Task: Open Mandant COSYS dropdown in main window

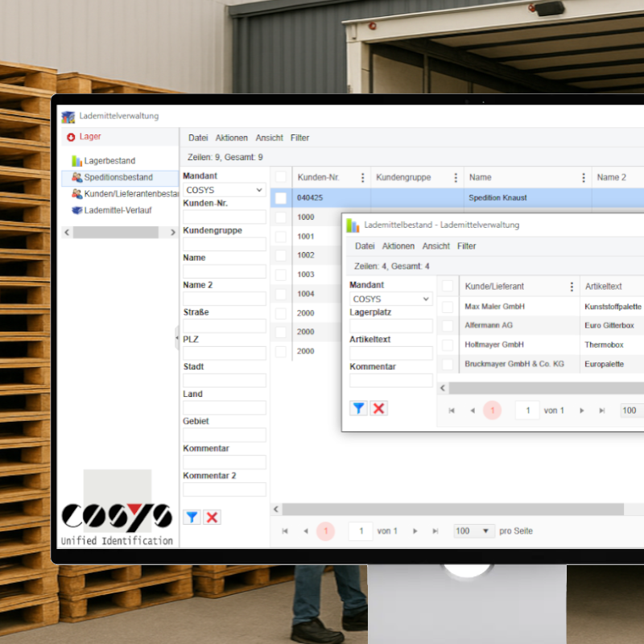Action: [x=225, y=190]
